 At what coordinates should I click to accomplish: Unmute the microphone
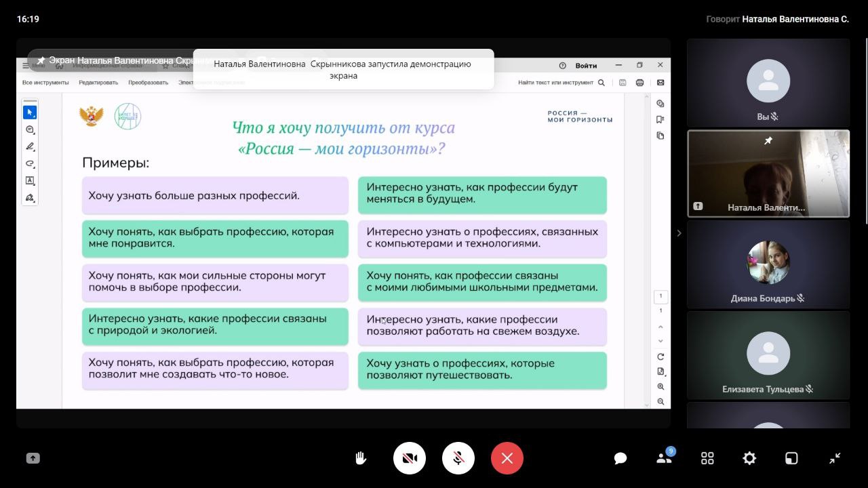458,458
